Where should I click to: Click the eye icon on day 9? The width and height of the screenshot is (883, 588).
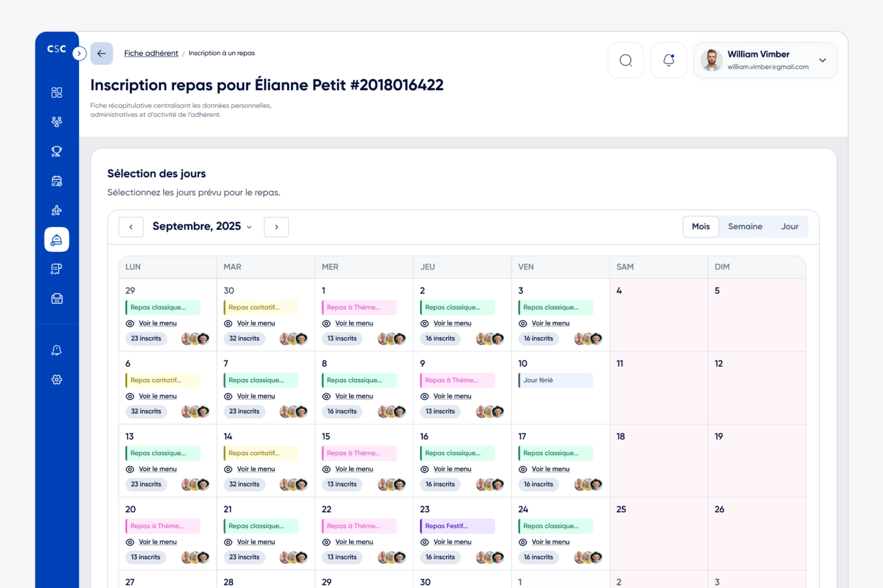425,396
